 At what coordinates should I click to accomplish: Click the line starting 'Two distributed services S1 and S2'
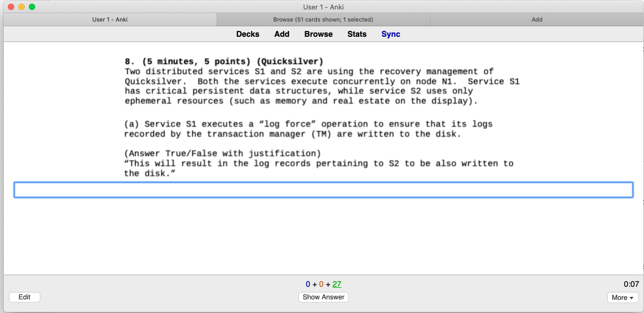click(x=309, y=71)
